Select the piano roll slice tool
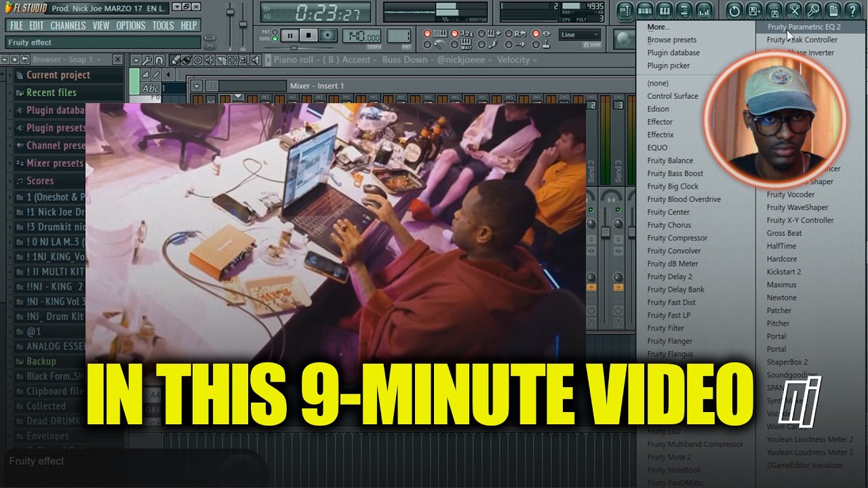 [221, 60]
